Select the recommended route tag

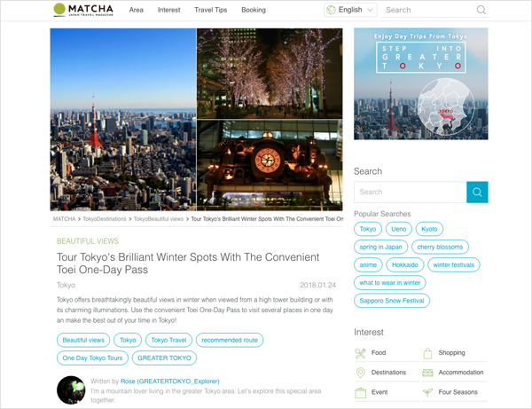[x=230, y=340]
